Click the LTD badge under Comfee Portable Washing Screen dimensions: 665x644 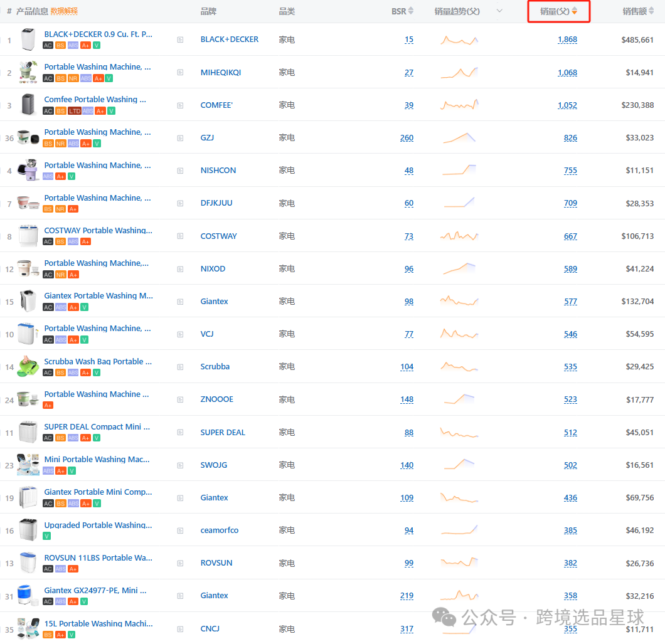(75, 111)
